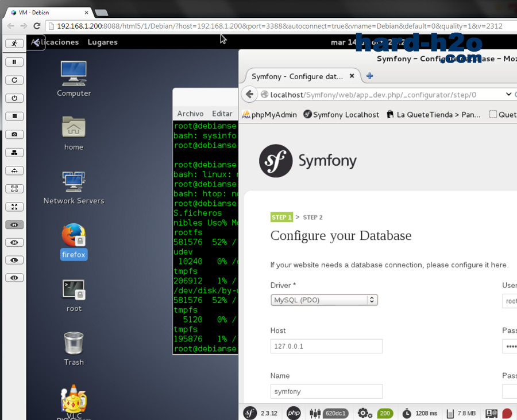Viewport: 517px width, 420px height.
Task: Click the 'rootfs' line in the terminal
Action: point(188,232)
